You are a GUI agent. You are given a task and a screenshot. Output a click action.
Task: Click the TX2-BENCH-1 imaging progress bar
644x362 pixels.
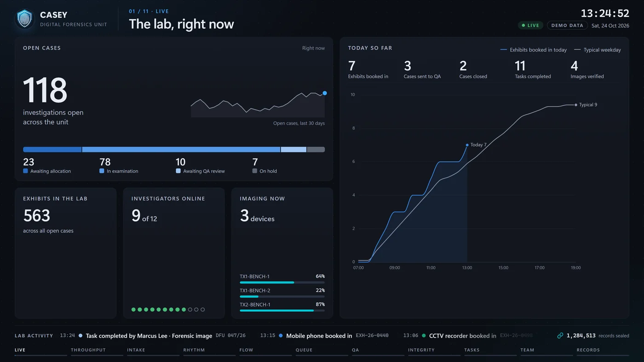click(x=282, y=311)
